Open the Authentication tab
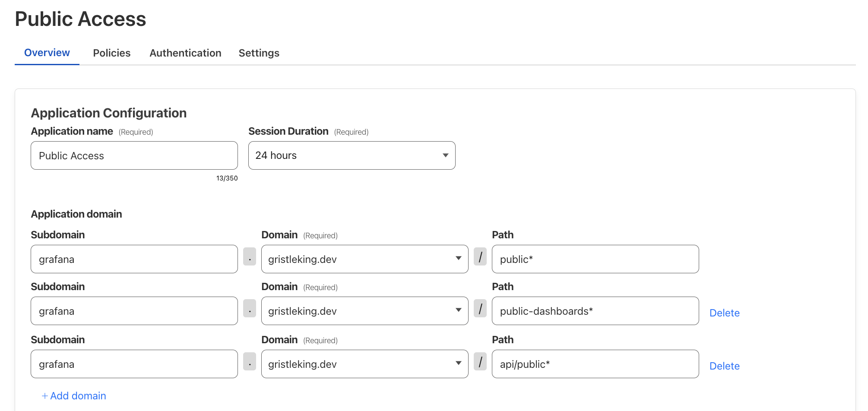Screen dimensions: 868x411 [185, 53]
